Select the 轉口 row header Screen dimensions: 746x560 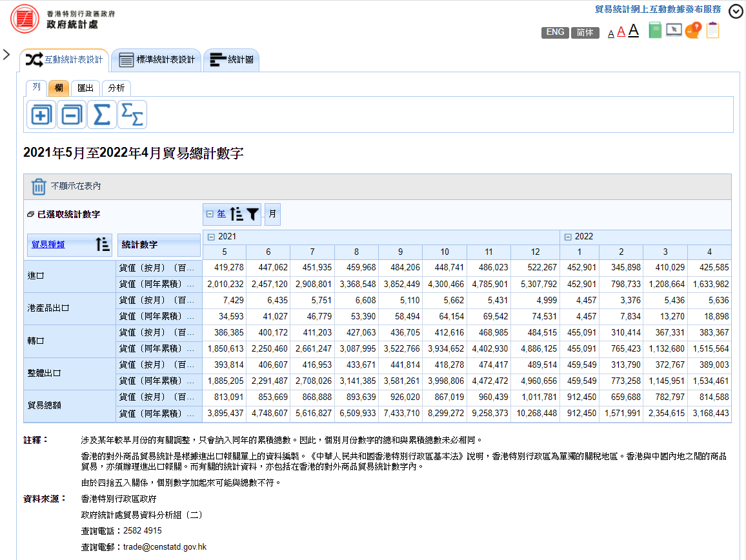pyautogui.click(x=70, y=341)
